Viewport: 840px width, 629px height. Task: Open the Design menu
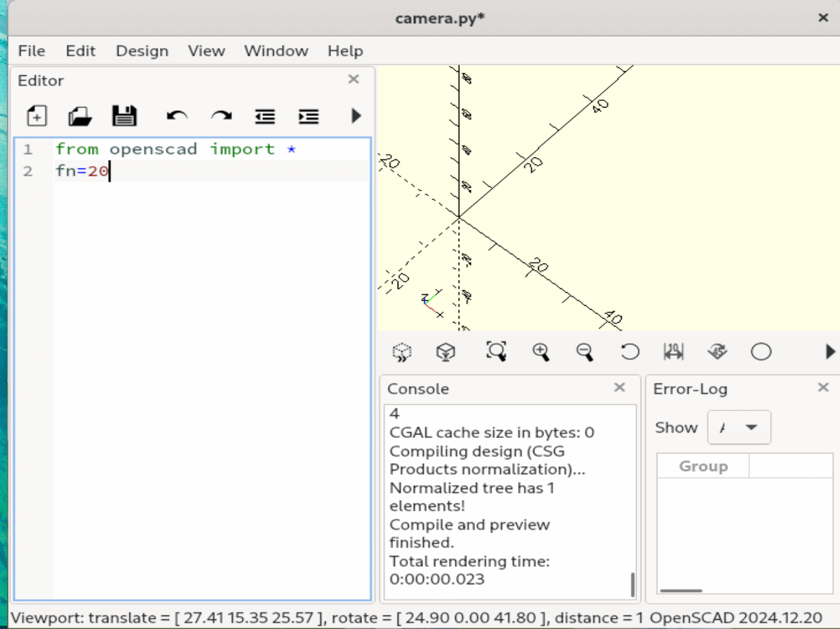tap(142, 51)
